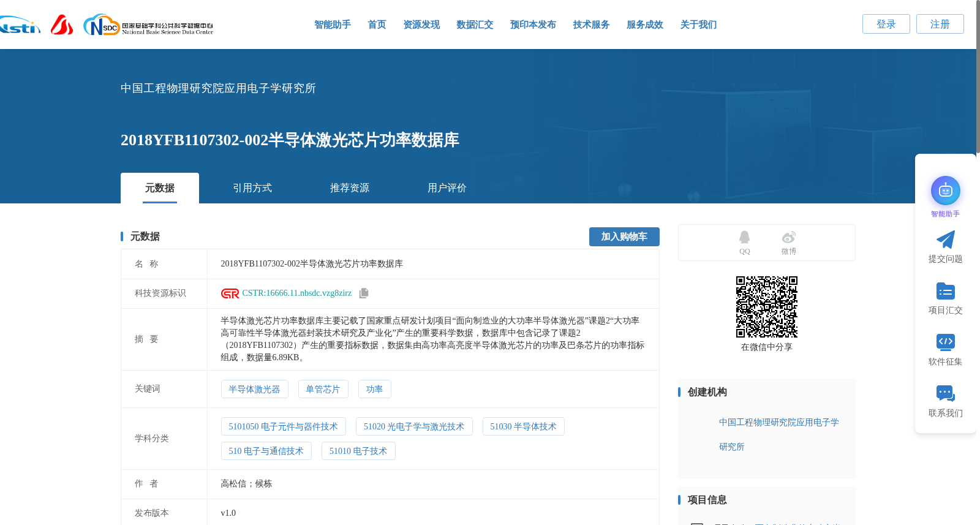Image resolution: width=980 pixels, height=525 pixels.
Task: Open the 智能助手 robot assistant icon
Action: click(x=946, y=191)
